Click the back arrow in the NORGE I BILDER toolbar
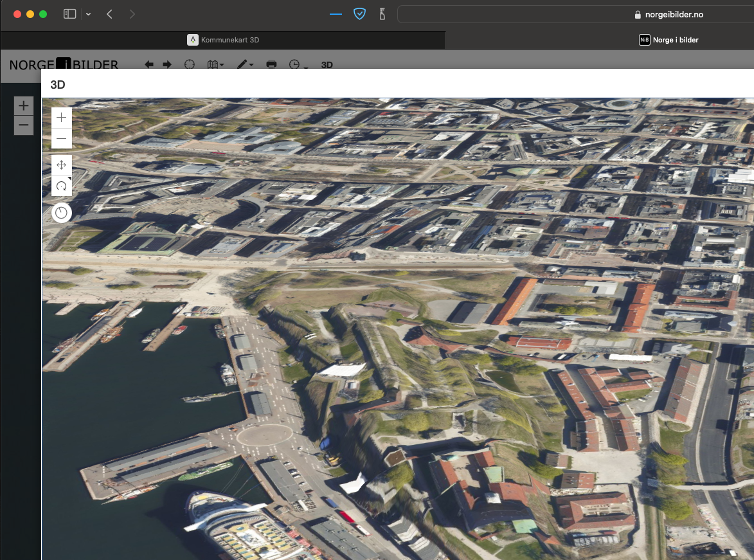The width and height of the screenshot is (754, 560). click(148, 64)
